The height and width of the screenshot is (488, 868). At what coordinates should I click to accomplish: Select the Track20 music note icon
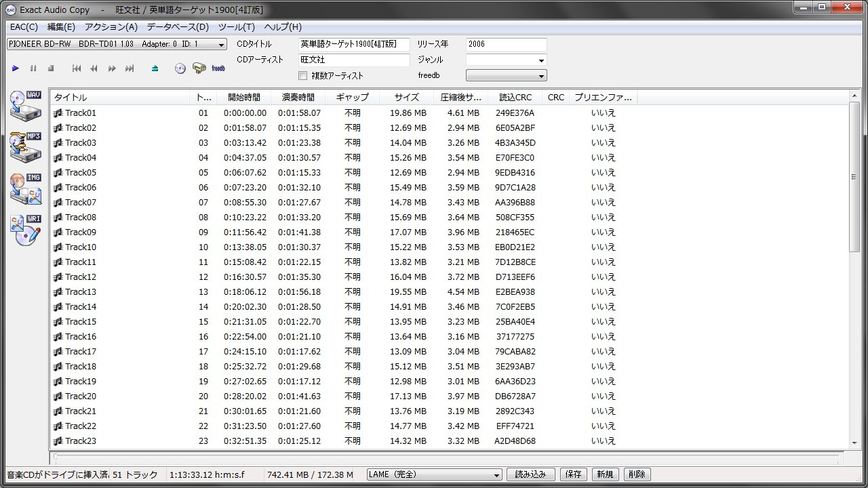[58, 396]
